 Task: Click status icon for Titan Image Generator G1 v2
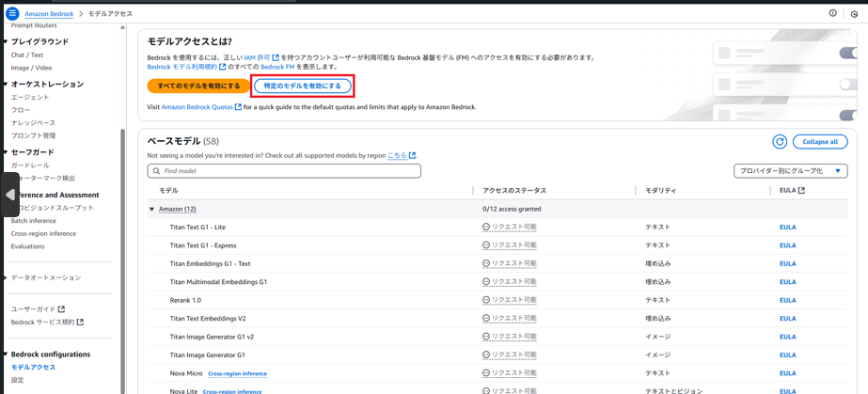click(486, 337)
